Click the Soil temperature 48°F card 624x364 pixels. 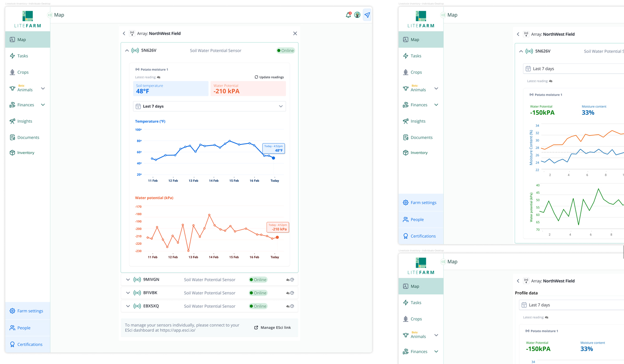point(171,89)
